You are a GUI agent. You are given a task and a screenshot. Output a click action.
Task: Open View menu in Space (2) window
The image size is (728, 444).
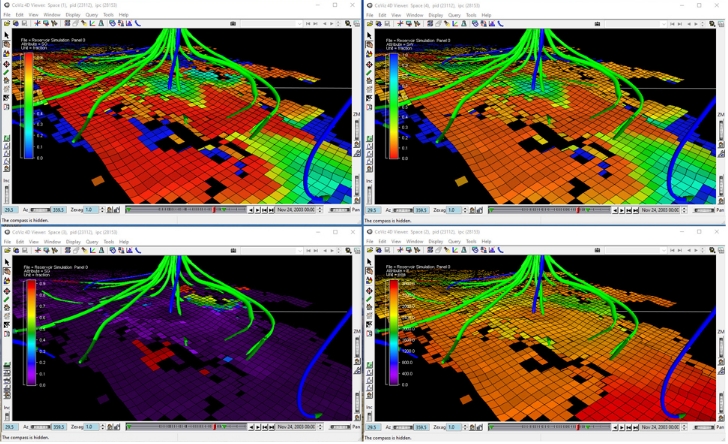396,242
